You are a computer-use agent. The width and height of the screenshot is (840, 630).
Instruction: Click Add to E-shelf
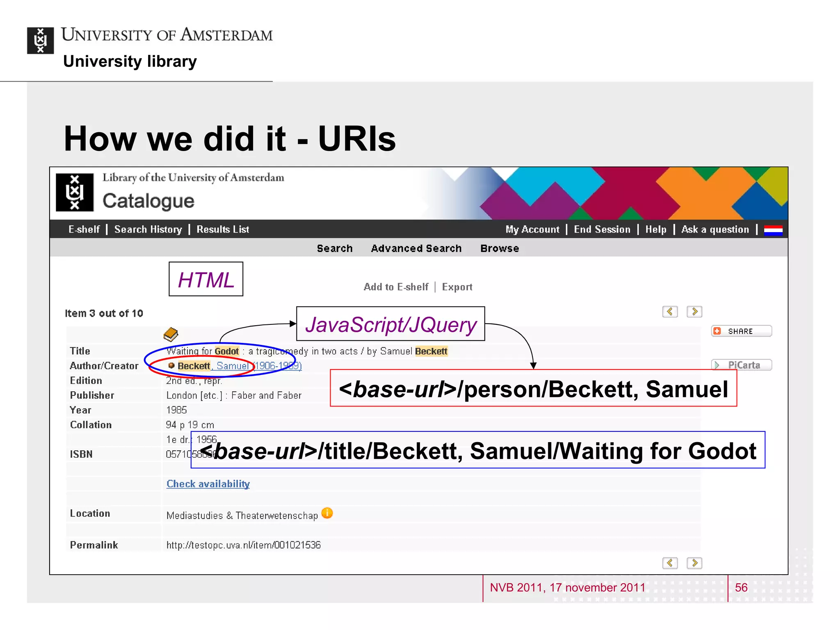tap(396, 287)
